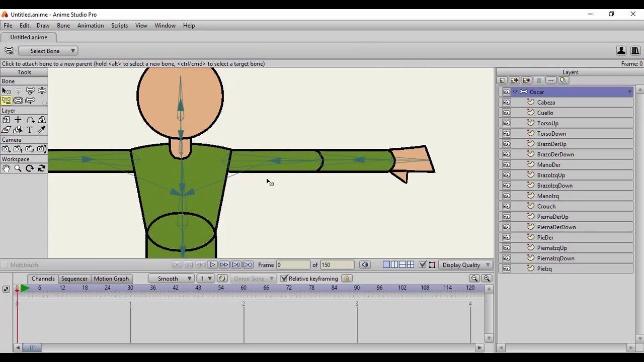Switch to the Sequencer tab
Image resolution: width=644 pixels, height=362 pixels.
(74, 279)
